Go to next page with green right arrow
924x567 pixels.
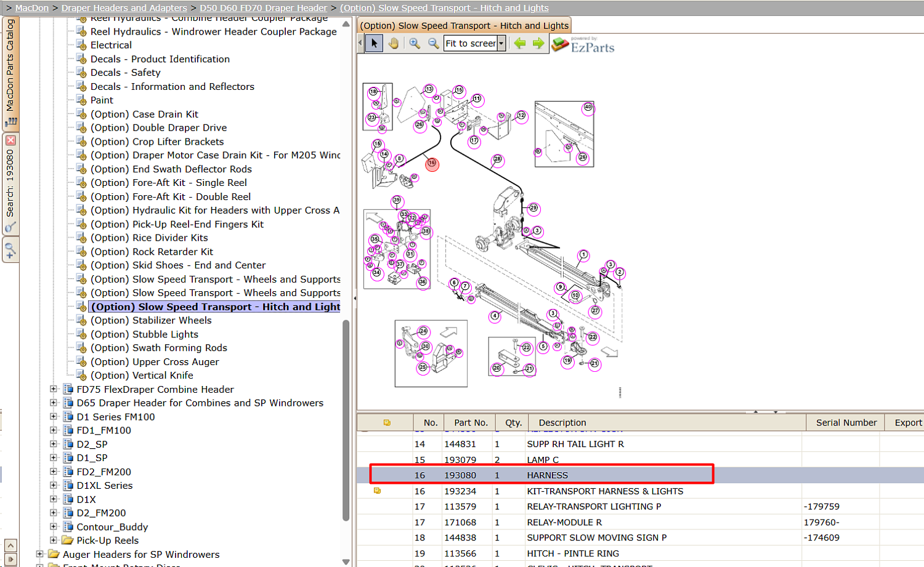538,43
